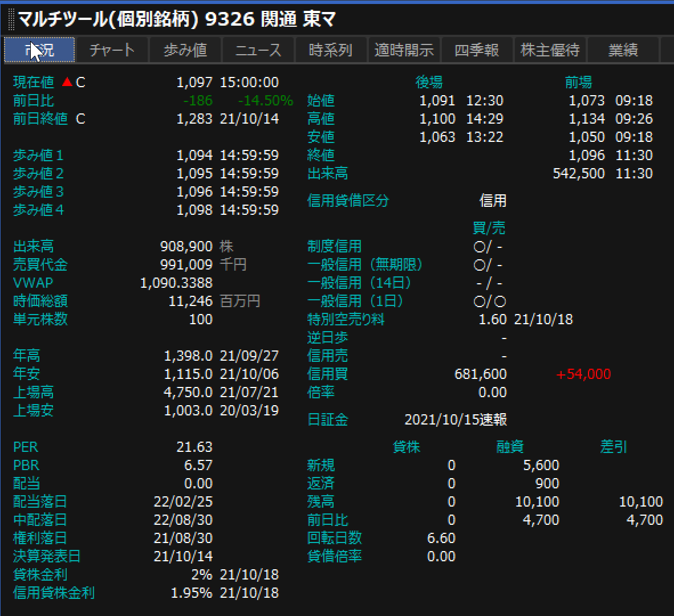674x616 pixels.
Task: Click the 2021/10/15速報 date text
Action: [456, 419]
